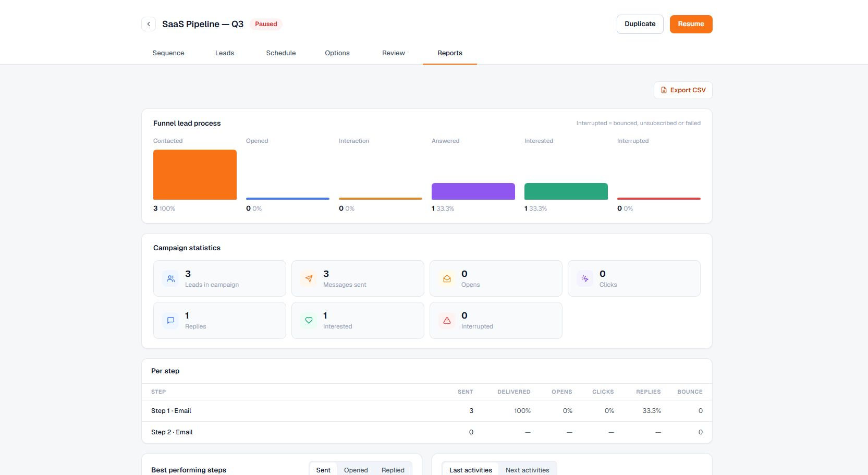Show Last activities list

pos(471,470)
